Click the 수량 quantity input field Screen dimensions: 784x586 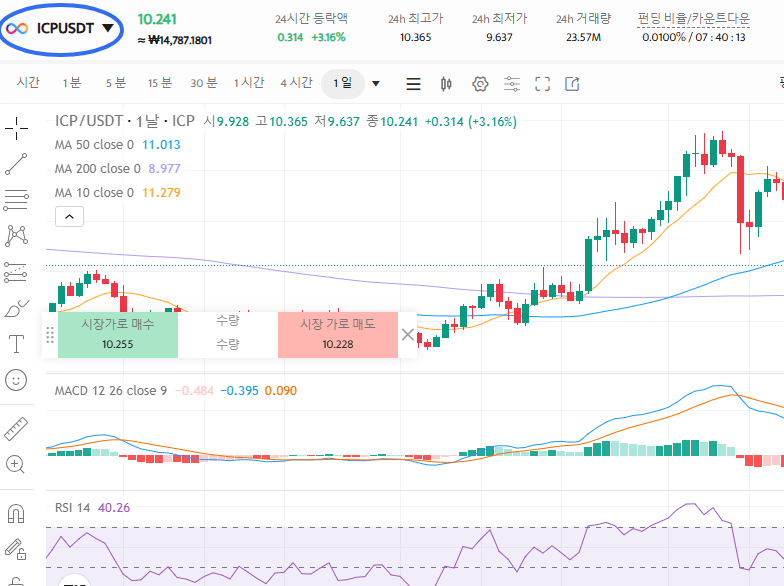pyautogui.click(x=227, y=343)
